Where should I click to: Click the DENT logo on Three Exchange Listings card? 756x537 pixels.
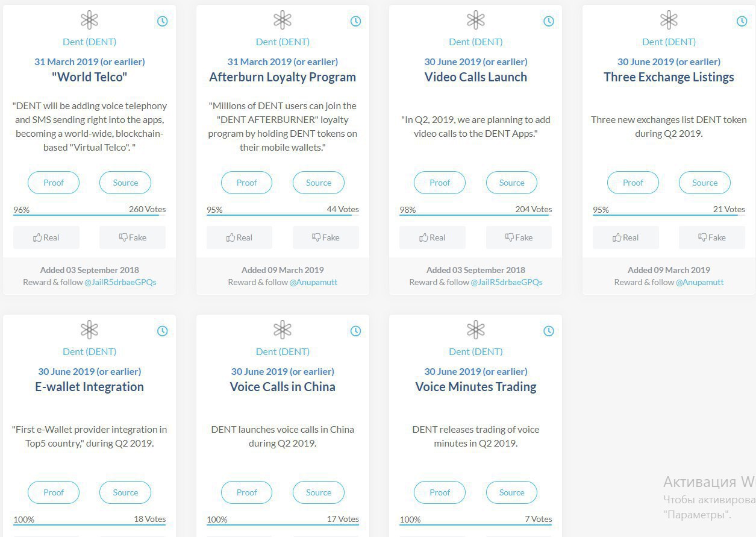669,20
